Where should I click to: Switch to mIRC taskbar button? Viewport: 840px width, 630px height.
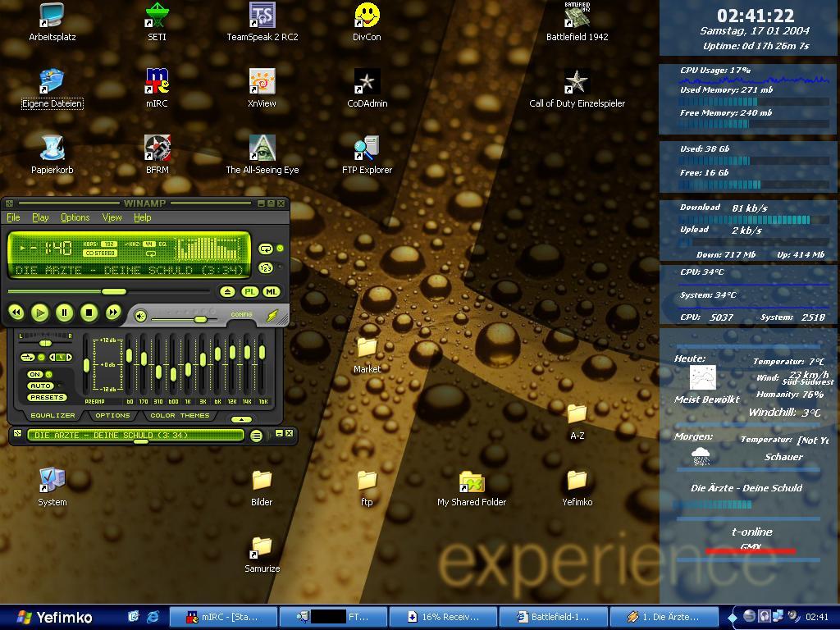(223, 617)
